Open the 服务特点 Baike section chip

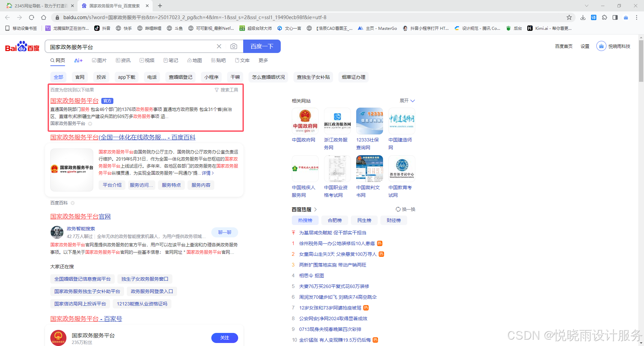tap(171, 185)
